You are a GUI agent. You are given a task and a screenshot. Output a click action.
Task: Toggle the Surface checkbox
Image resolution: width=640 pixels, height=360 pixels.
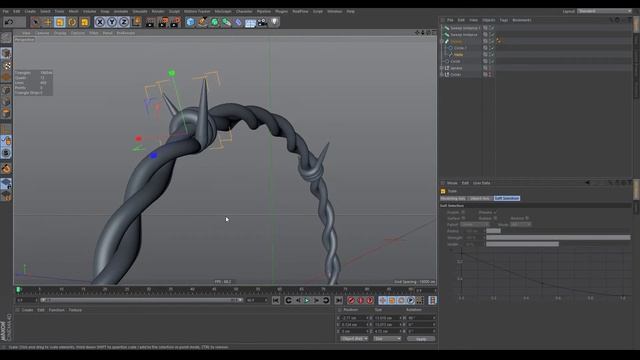click(463, 218)
